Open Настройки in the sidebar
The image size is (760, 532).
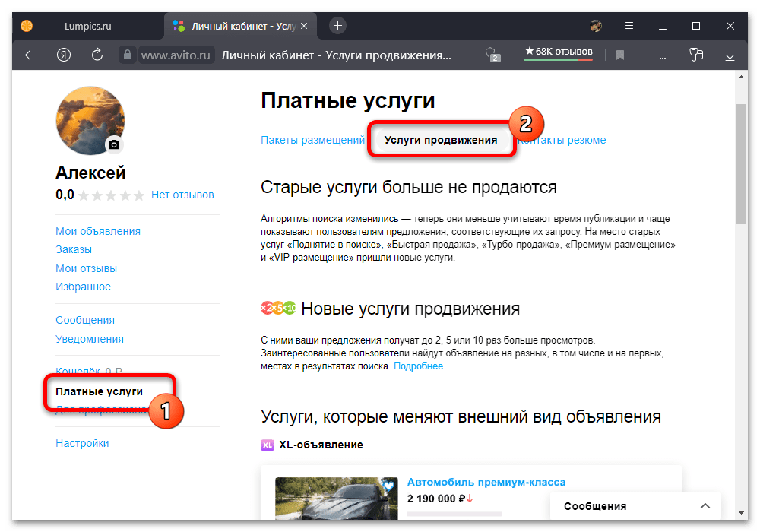point(82,443)
